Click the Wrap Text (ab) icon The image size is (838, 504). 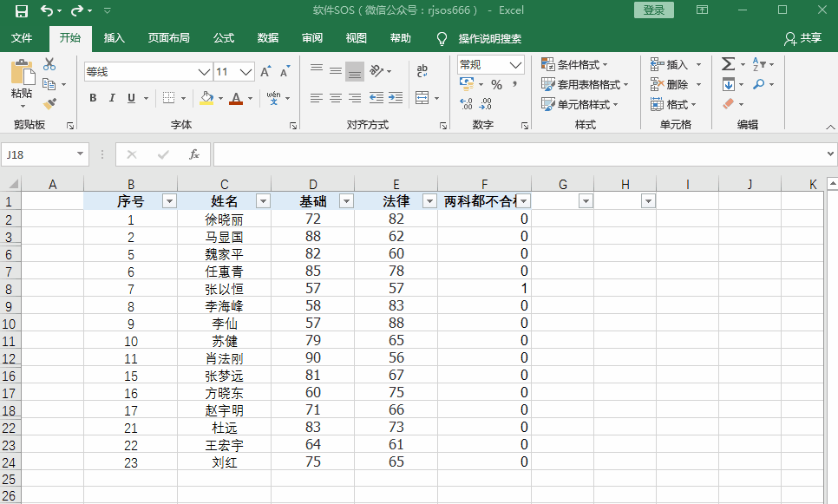[422, 70]
